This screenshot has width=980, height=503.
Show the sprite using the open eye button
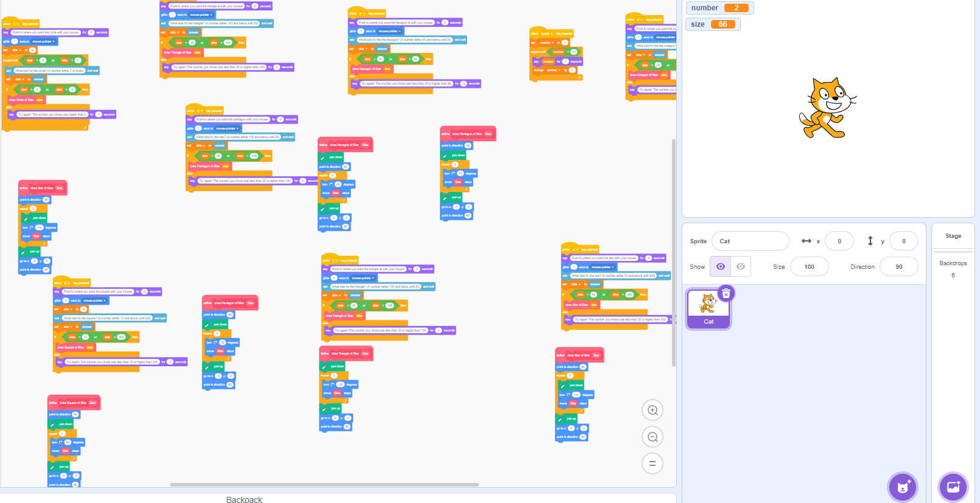[721, 266]
